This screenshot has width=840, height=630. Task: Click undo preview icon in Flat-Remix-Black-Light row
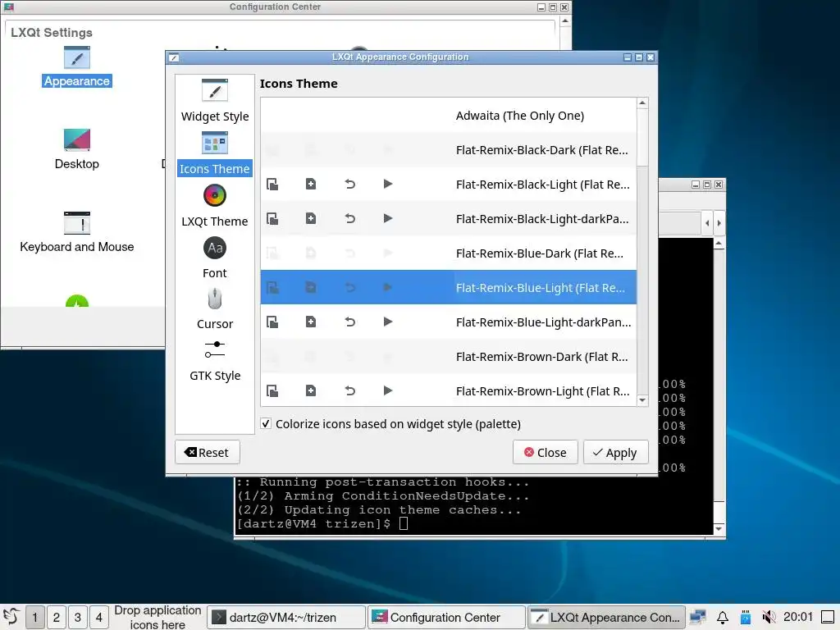click(349, 185)
